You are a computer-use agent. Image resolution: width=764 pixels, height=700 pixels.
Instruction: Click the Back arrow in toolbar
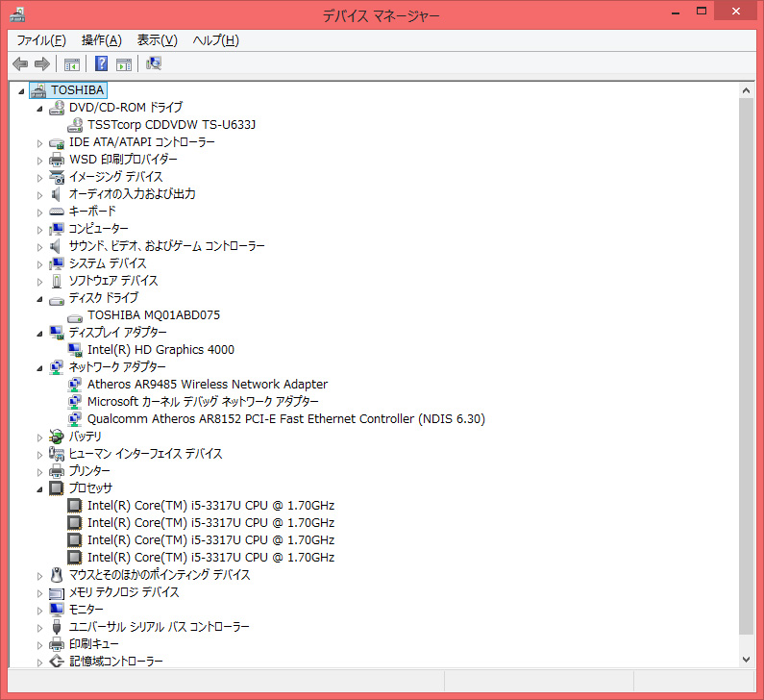click(20, 64)
